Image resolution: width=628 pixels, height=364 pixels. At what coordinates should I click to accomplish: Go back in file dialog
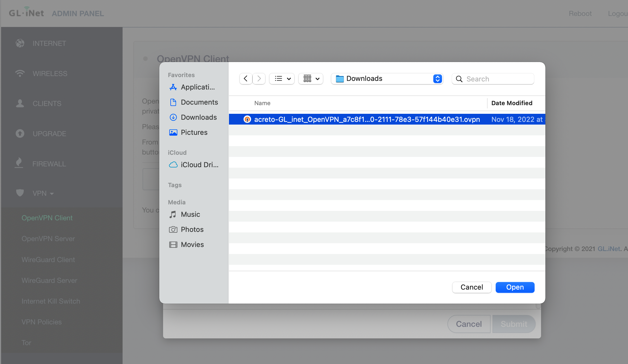(x=246, y=78)
